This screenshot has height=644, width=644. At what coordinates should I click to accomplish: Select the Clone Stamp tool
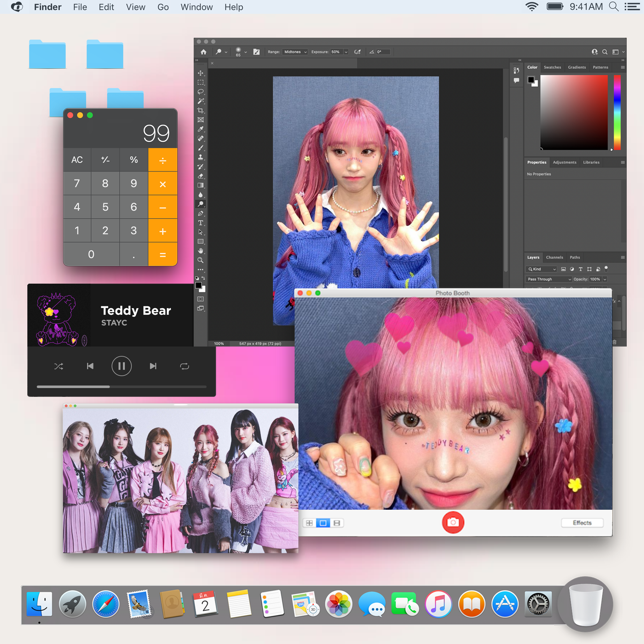pos(200,157)
